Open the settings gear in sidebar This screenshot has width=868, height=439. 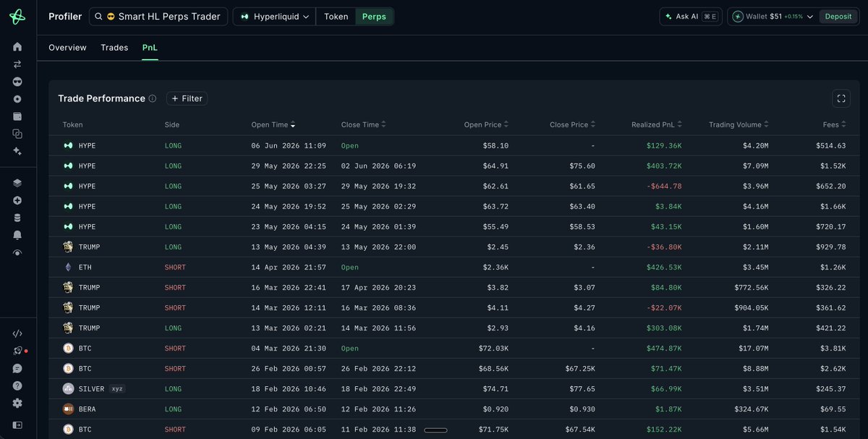[x=17, y=403]
